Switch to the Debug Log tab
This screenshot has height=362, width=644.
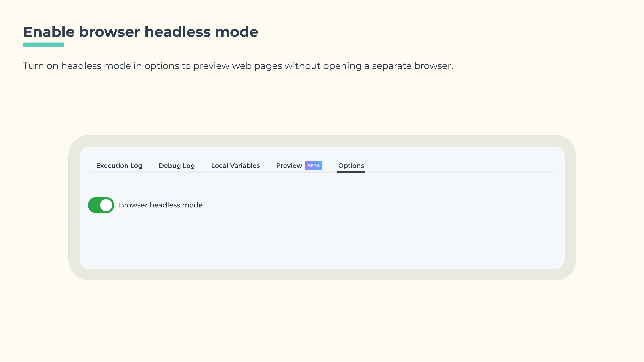tap(177, 166)
